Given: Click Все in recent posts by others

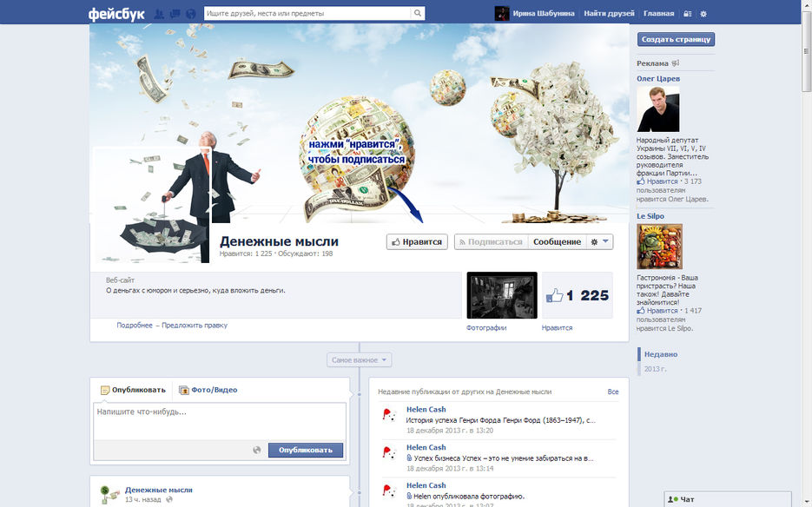Looking at the screenshot, I should (613, 392).
